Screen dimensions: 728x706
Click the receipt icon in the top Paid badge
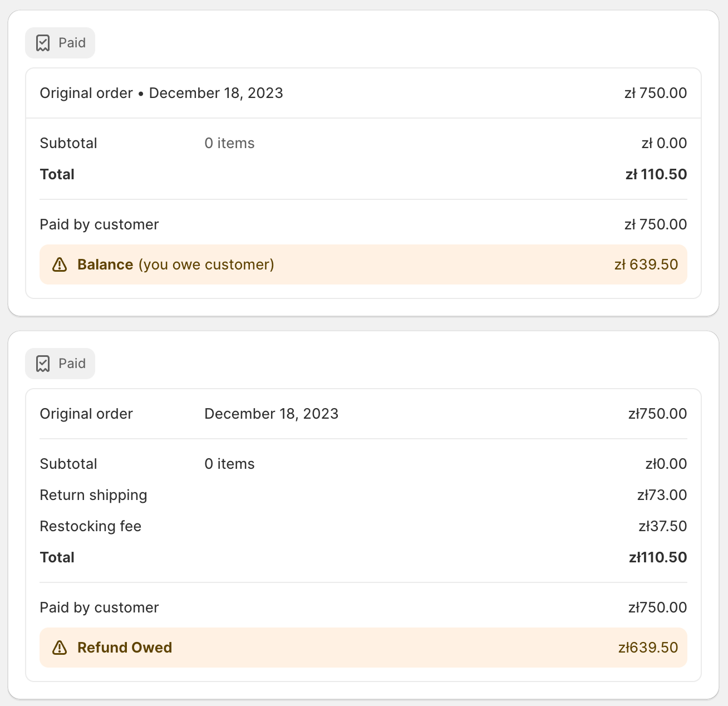point(43,43)
